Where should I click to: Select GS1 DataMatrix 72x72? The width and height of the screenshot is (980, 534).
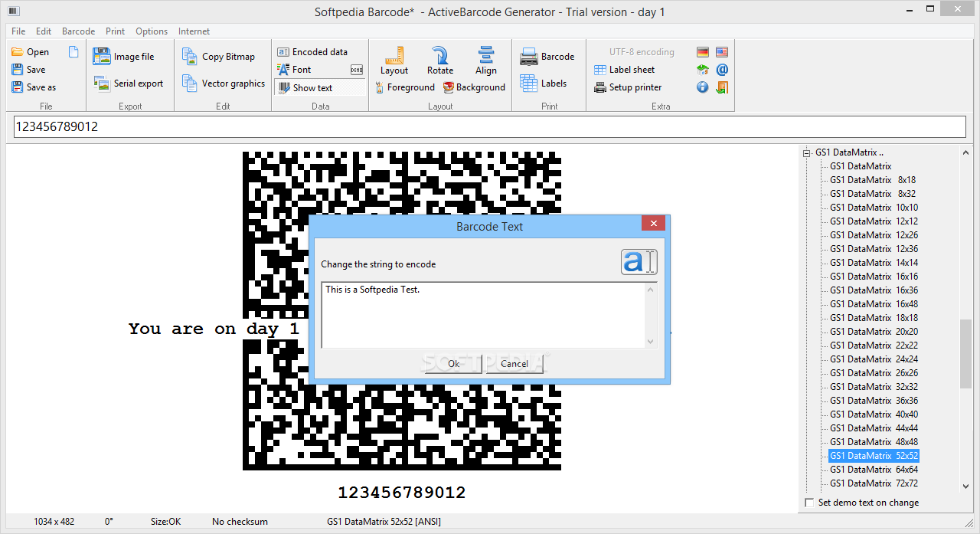click(x=874, y=483)
